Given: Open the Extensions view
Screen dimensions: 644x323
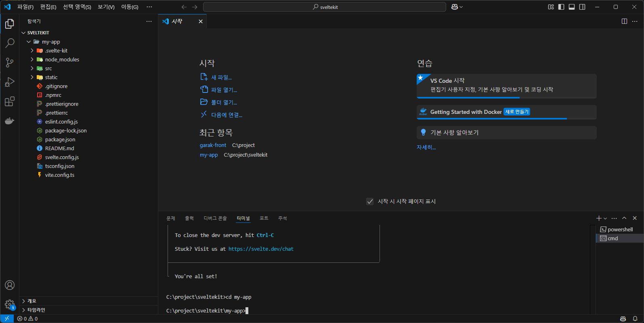Looking at the screenshot, I should pos(10,101).
